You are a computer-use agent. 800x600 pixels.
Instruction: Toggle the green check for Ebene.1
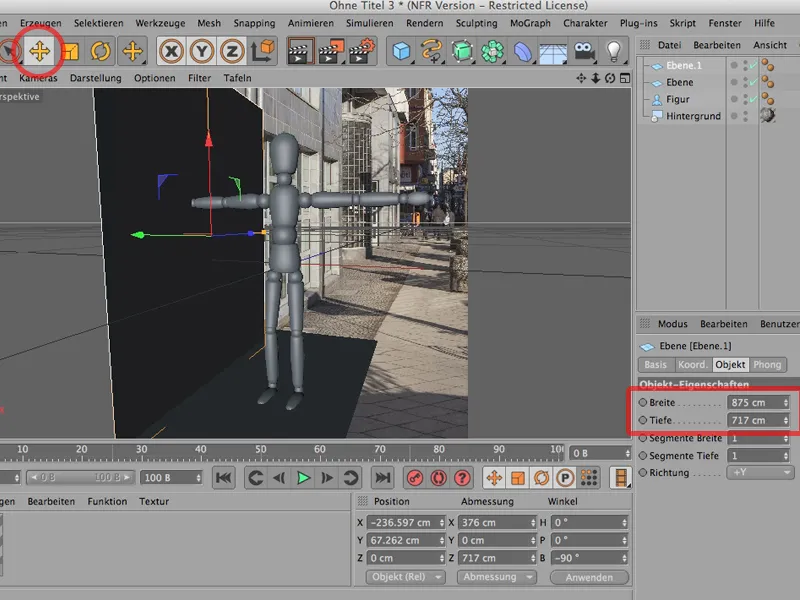tap(754, 65)
